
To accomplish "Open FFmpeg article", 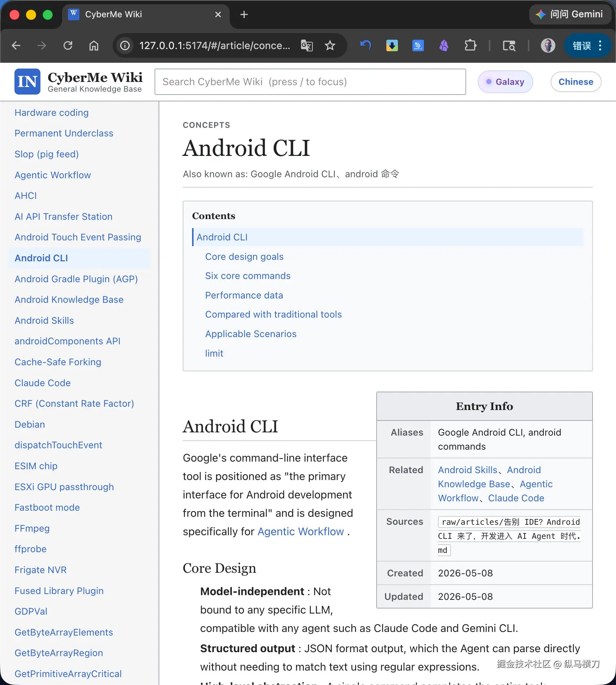I will click(x=32, y=528).
